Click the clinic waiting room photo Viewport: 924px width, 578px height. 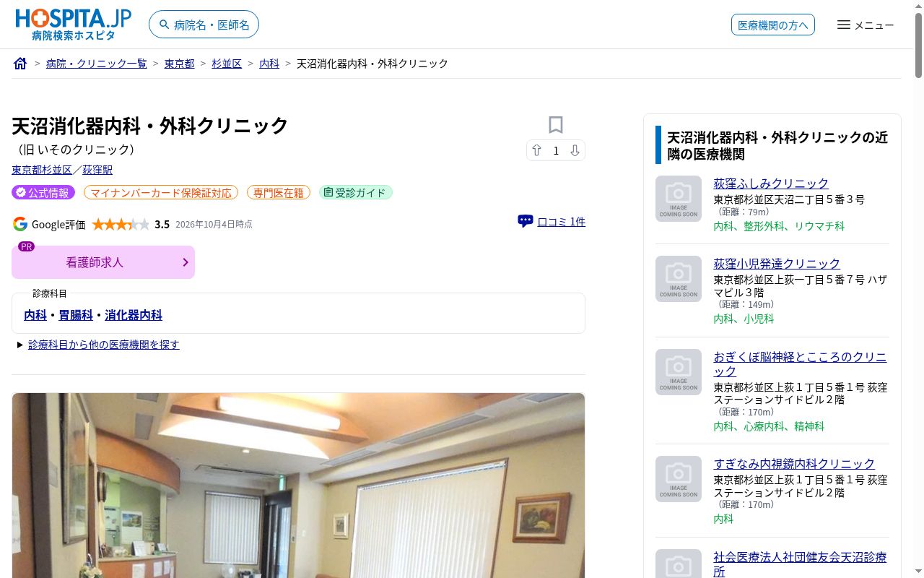point(298,486)
